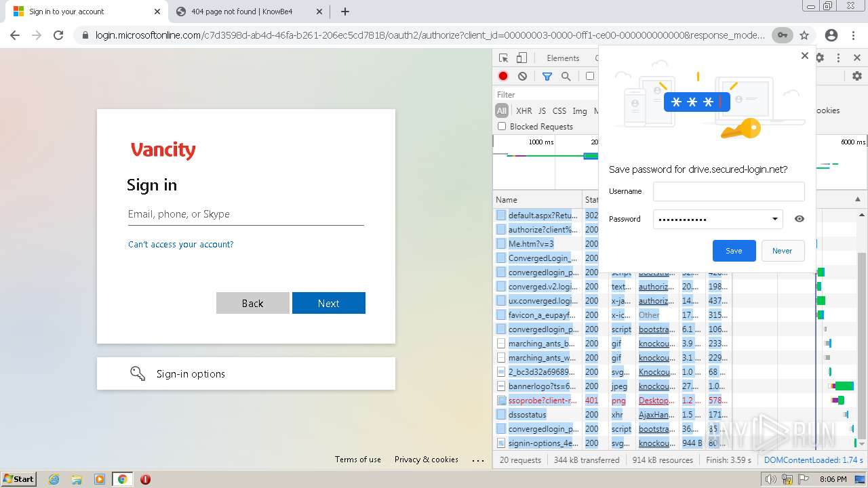Launch Internet Explorer from the taskbar
Viewport: 868px width, 488px height.
point(54,479)
